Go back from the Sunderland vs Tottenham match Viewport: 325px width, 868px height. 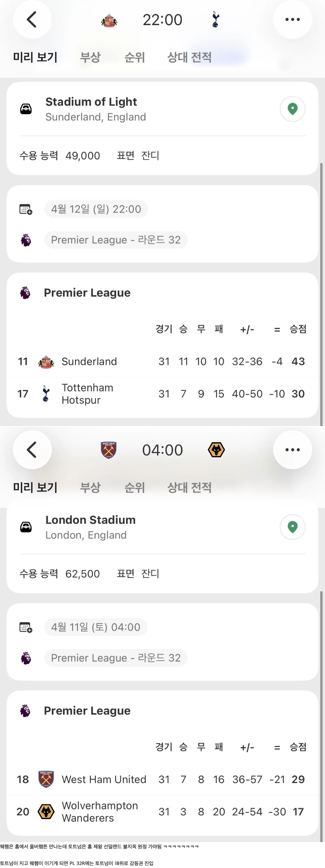click(x=32, y=19)
